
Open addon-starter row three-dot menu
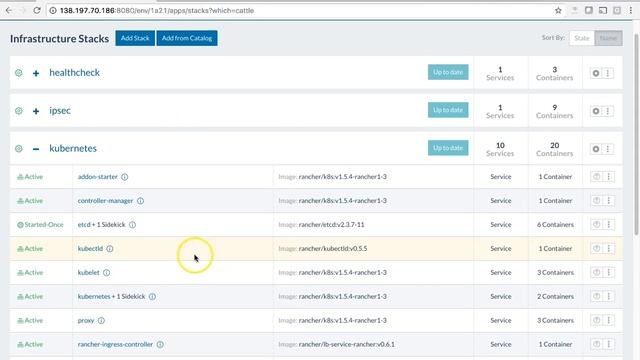[x=609, y=177]
